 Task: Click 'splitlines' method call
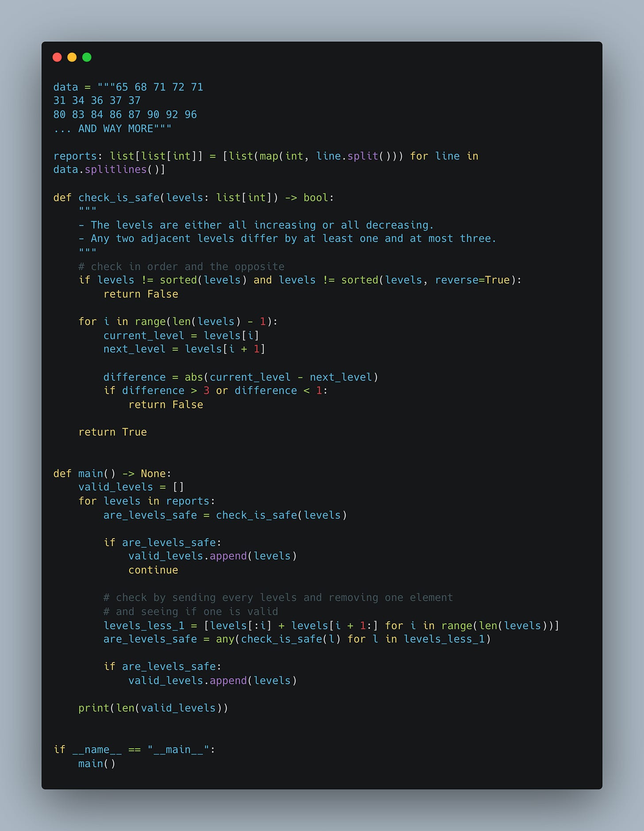(115, 170)
